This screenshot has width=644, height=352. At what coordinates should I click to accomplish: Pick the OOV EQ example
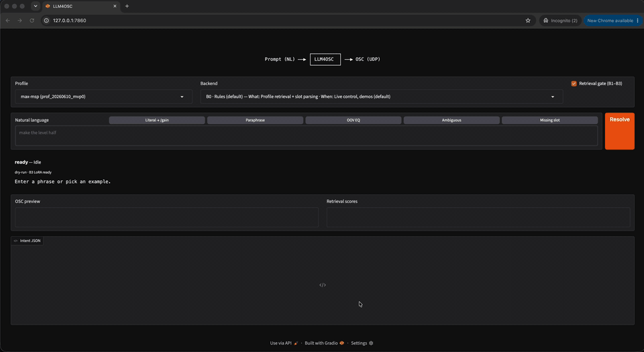[354, 120]
